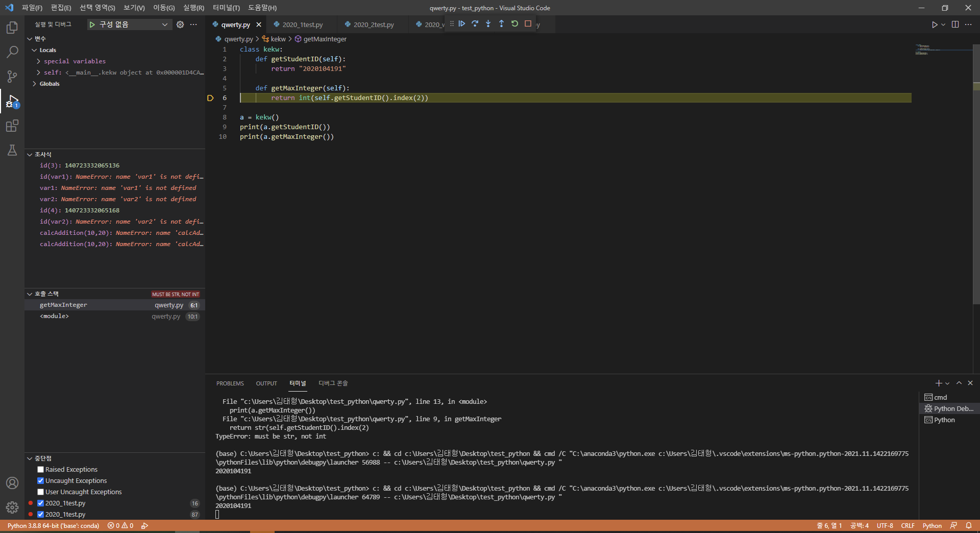Viewport: 980px width, 533px height.
Task: Expand the Globals scope
Action: (x=34, y=84)
